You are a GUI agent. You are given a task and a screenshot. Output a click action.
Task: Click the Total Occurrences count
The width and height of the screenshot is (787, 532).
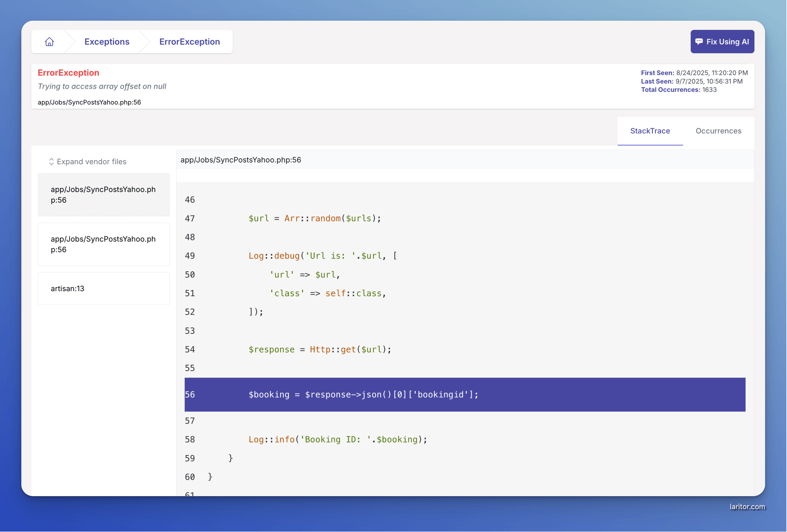click(x=709, y=90)
